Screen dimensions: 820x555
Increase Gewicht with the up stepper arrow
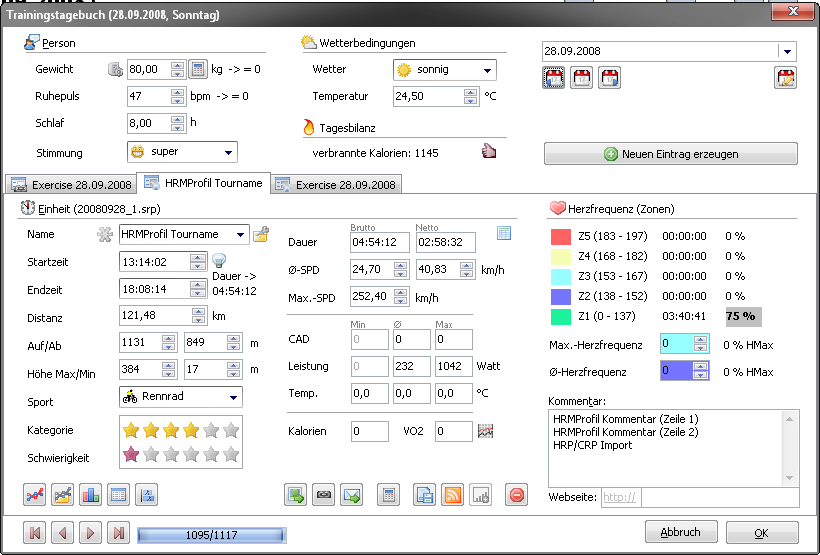click(178, 65)
